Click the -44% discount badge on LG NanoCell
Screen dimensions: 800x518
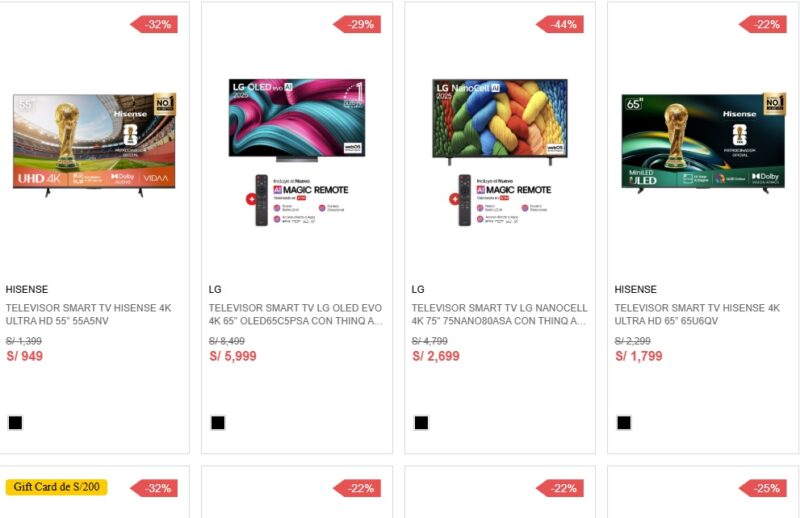560,24
